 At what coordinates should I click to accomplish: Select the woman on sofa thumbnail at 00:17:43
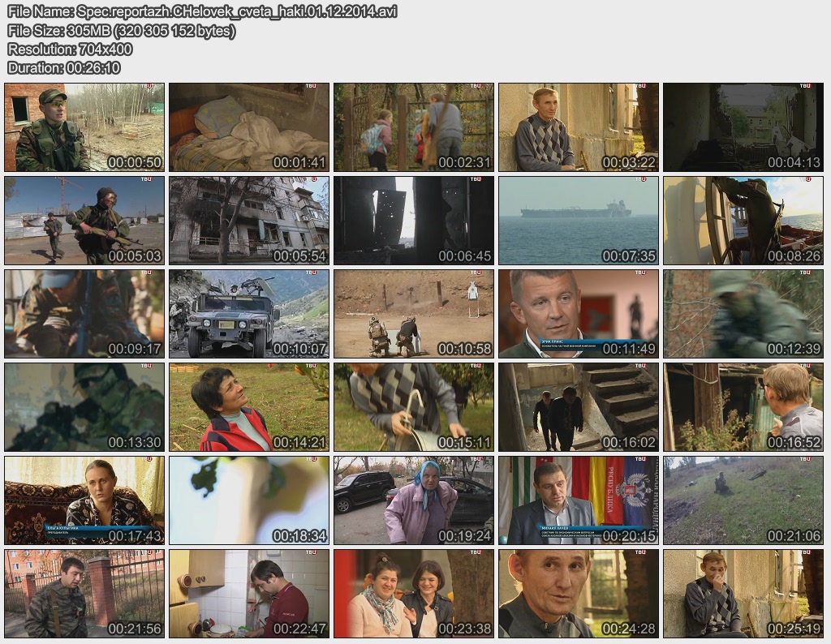[x=84, y=500]
